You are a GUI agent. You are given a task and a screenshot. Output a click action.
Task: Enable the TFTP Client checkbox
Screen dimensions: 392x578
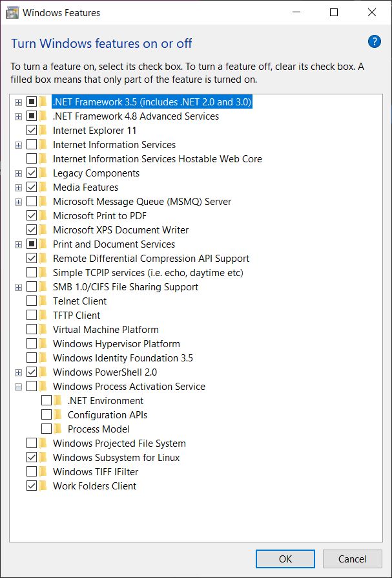pyautogui.click(x=32, y=315)
